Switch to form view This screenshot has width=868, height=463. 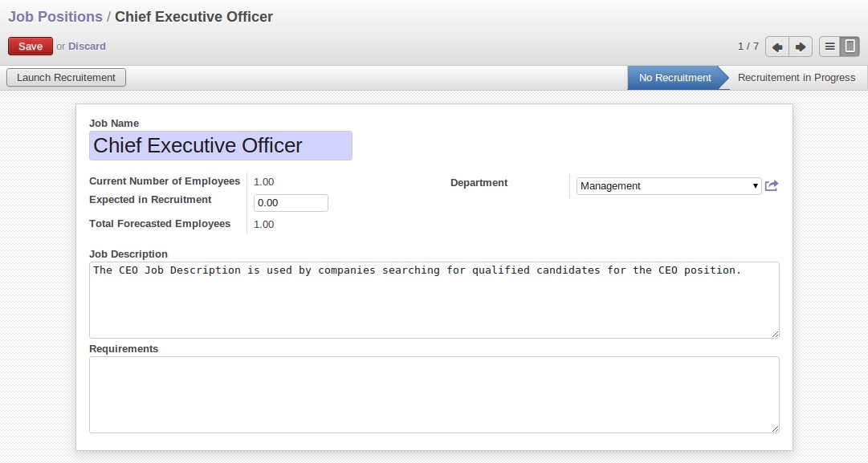tap(850, 47)
